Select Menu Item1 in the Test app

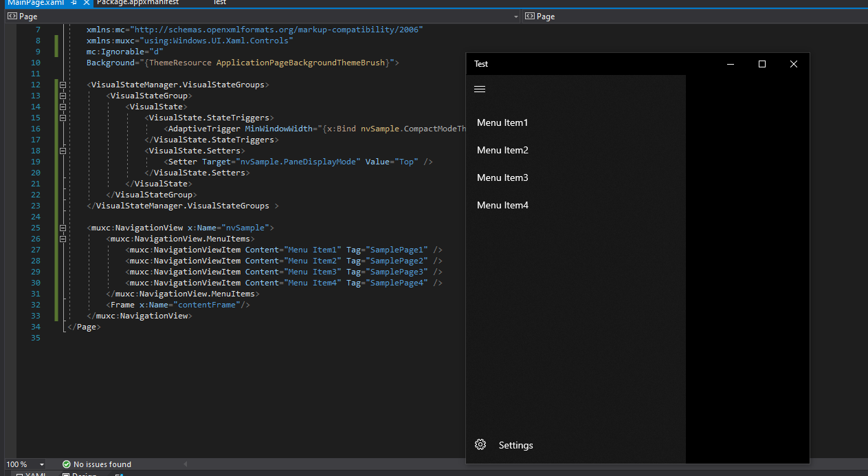pyautogui.click(x=502, y=122)
